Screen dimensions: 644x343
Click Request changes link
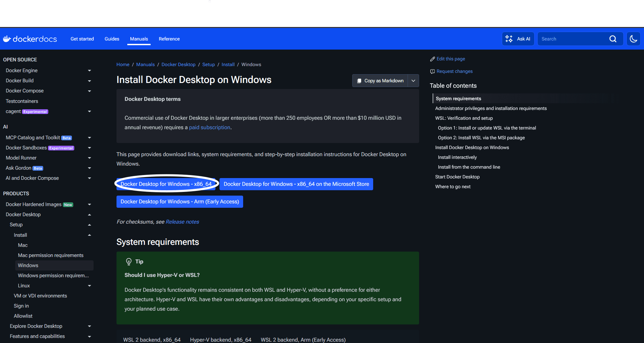(x=455, y=72)
